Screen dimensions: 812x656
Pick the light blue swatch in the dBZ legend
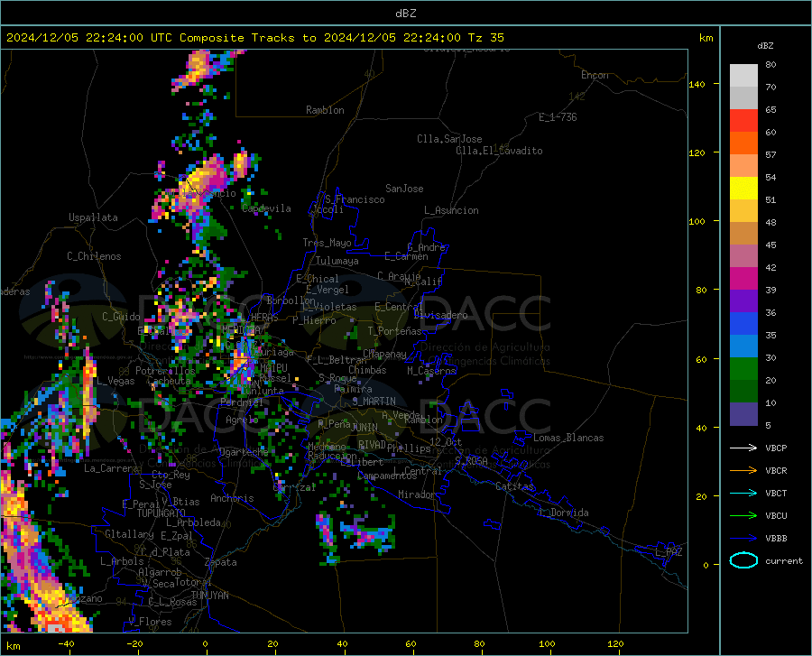pyautogui.click(x=743, y=346)
